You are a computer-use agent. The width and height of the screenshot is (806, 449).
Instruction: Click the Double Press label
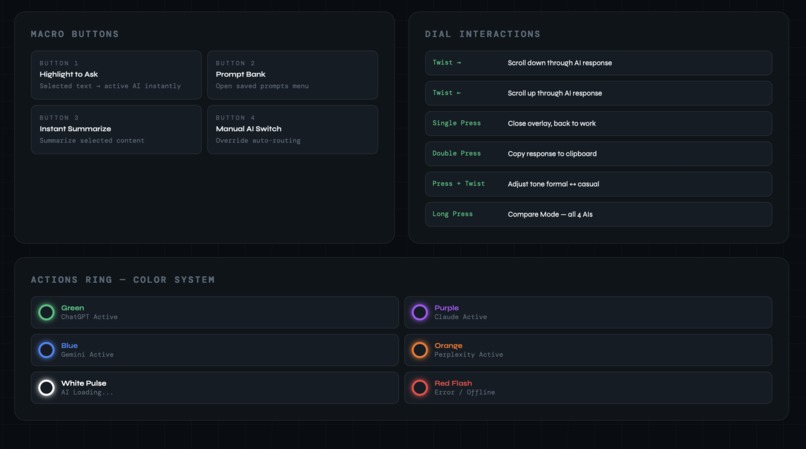456,153
